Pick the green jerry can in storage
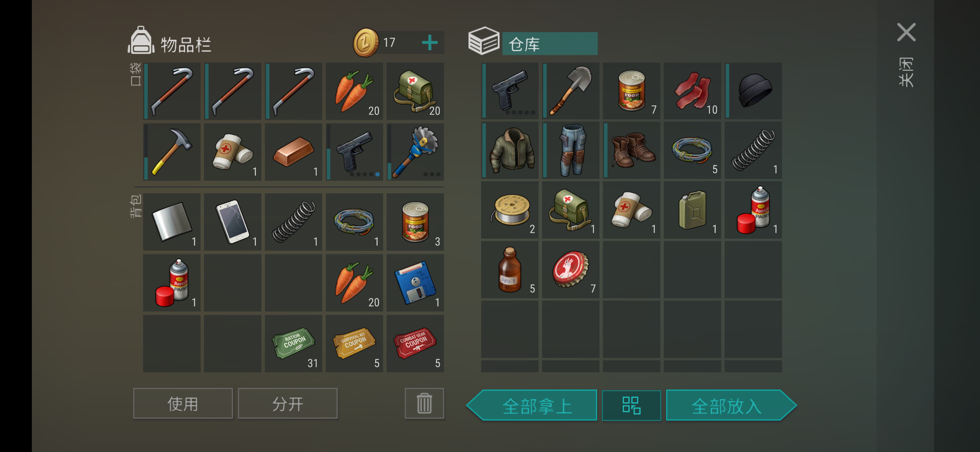The width and height of the screenshot is (980, 452). [x=692, y=210]
